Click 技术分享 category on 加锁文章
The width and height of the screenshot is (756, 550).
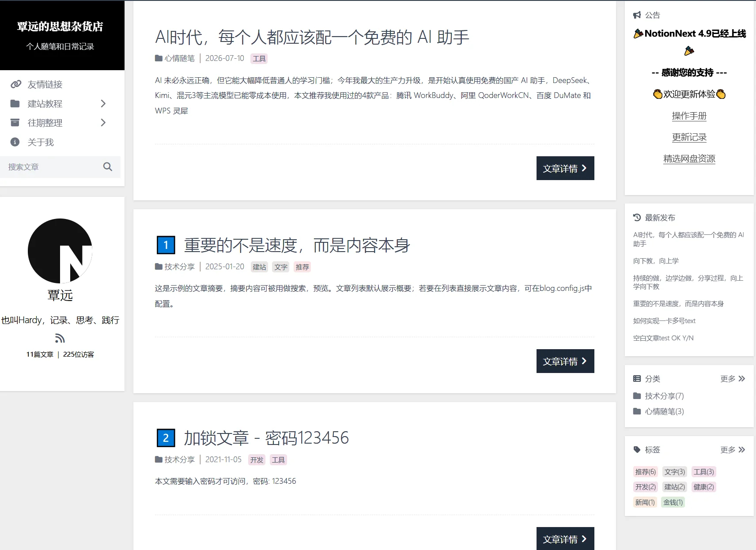[175, 460]
